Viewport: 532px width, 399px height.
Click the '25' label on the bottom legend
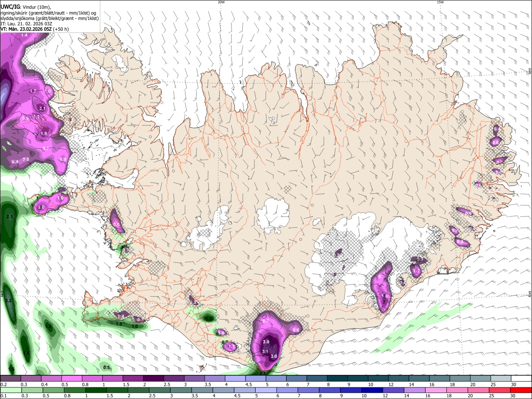[493, 396]
